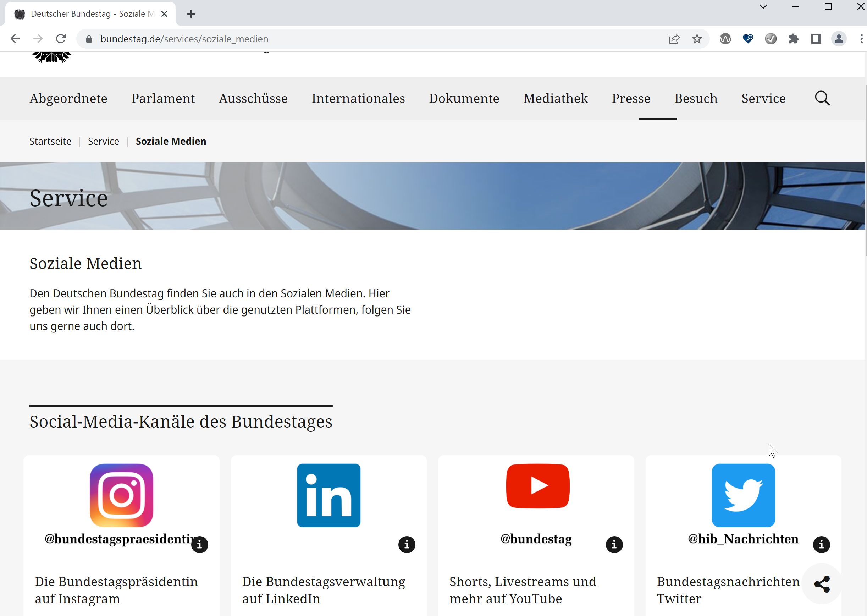This screenshot has height=616, width=867.
Task: Open the Chrome profile avatar
Action: pos(839,39)
